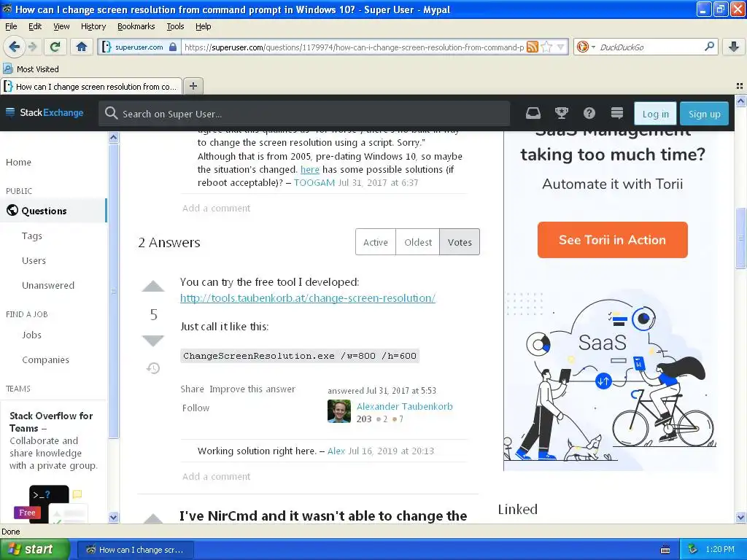Image resolution: width=747 pixels, height=560 pixels.
Task: Click the Sign up button
Action: pyautogui.click(x=704, y=114)
